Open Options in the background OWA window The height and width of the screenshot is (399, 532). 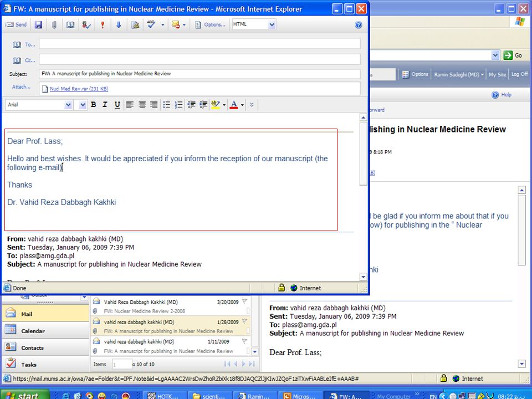pos(415,74)
